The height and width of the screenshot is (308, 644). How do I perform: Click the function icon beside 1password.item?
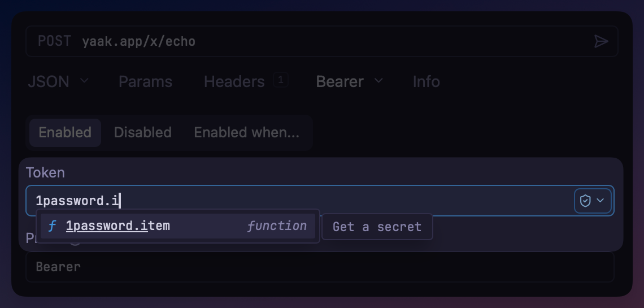53,226
